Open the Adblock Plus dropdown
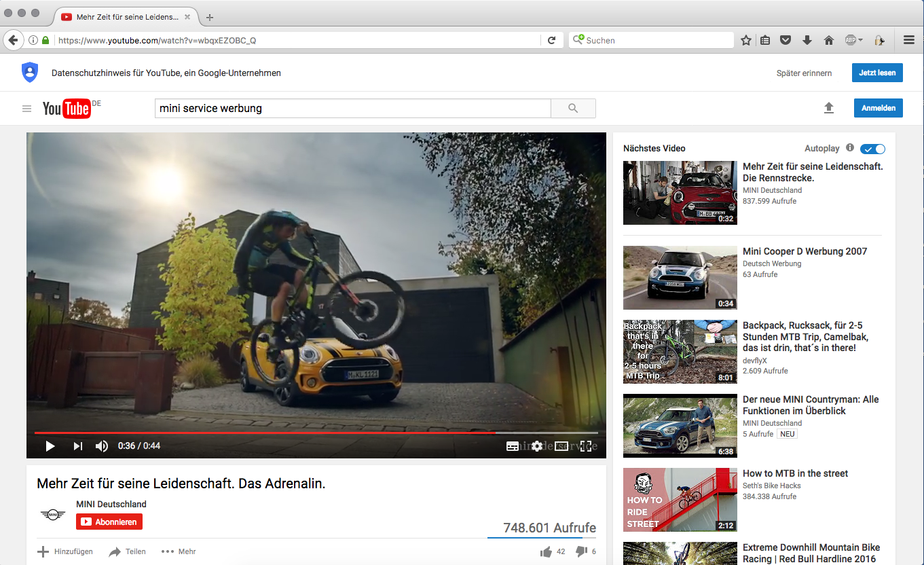Image resolution: width=924 pixels, height=565 pixels. click(x=853, y=41)
